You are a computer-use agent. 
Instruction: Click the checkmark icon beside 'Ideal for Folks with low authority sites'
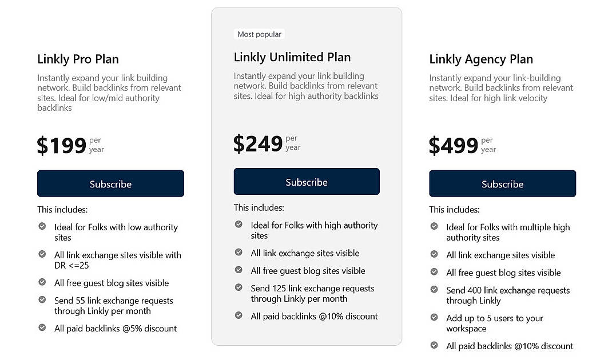42,225
